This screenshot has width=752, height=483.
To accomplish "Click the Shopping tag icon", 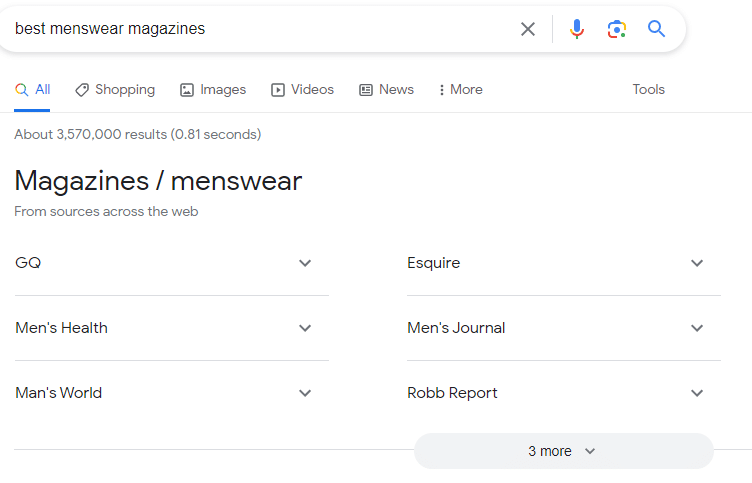I will (x=82, y=90).
